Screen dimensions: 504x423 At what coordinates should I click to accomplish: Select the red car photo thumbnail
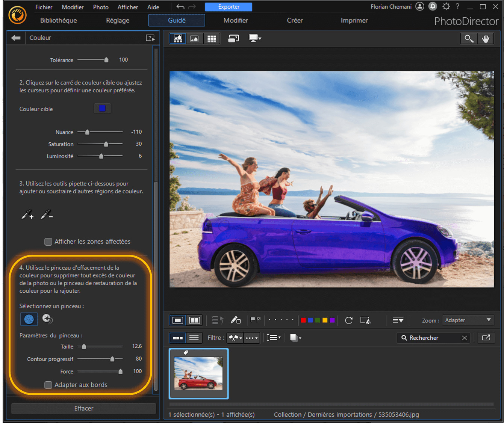pyautogui.click(x=198, y=373)
